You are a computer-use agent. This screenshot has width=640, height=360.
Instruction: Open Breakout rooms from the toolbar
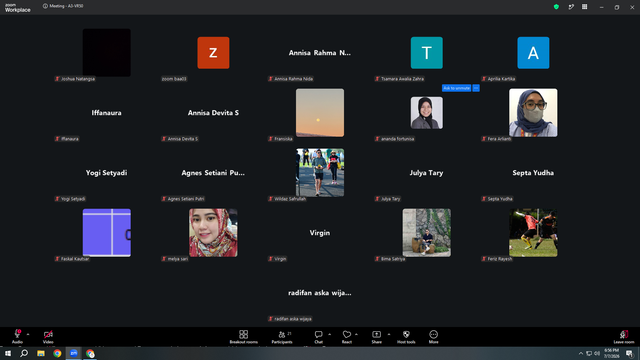pos(243,337)
